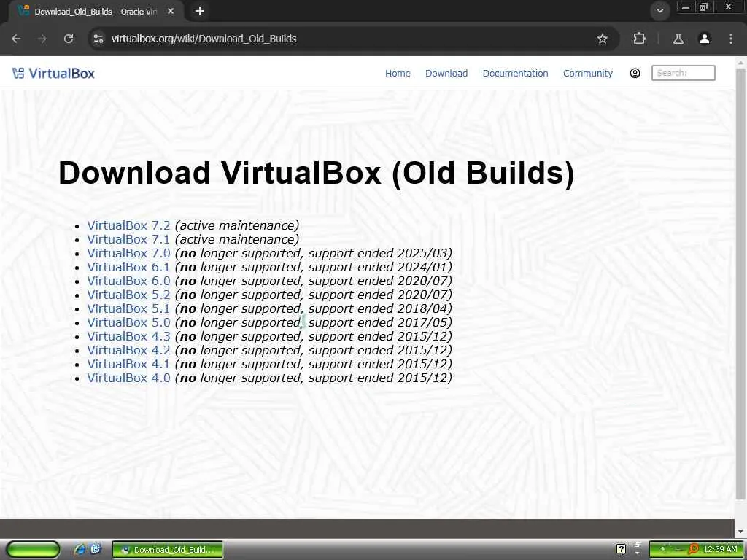Open the VirtualBox 6.0 builds link
The width and height of the screenshot is (747, 560).
pos(128,281)
